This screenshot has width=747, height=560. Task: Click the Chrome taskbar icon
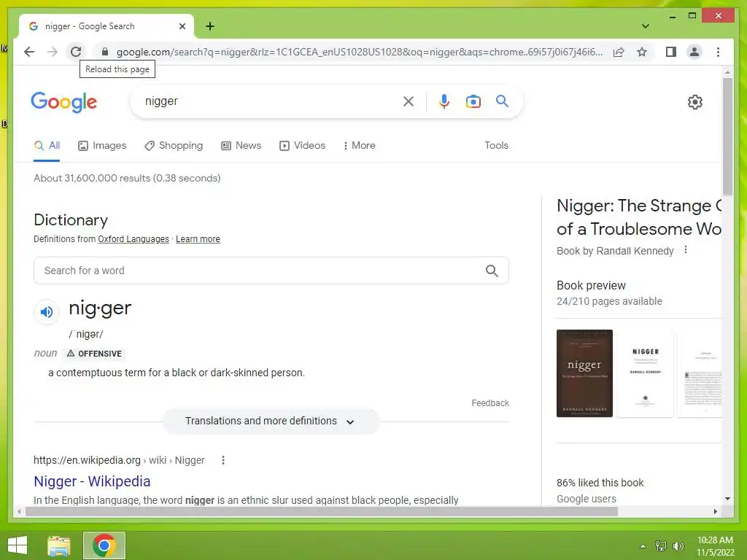(x=104, y=545)
